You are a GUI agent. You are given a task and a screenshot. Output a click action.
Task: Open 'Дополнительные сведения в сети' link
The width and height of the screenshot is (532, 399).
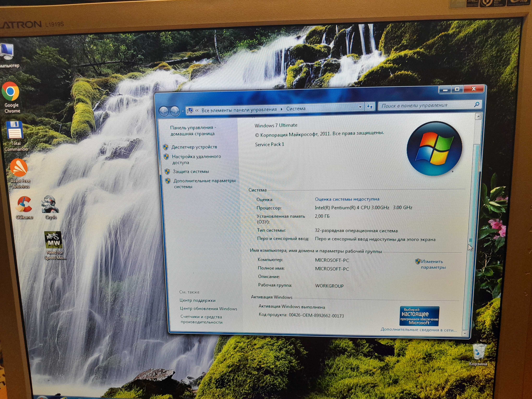pos(418,330)
